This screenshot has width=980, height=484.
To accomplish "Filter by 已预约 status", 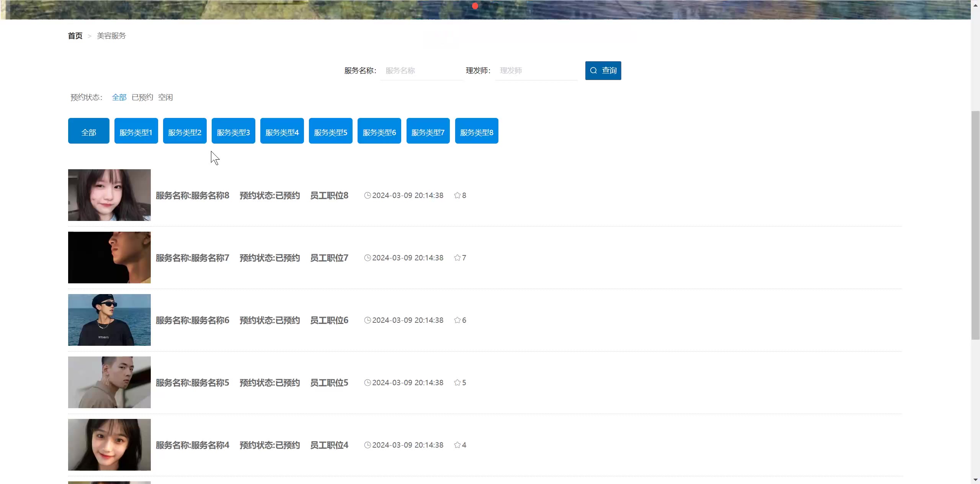I will coord(142,97).
